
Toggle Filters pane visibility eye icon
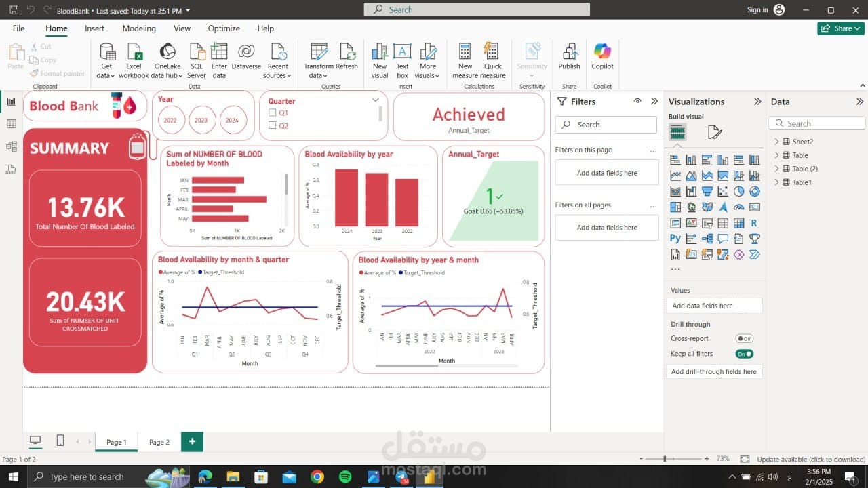[637, 101]
